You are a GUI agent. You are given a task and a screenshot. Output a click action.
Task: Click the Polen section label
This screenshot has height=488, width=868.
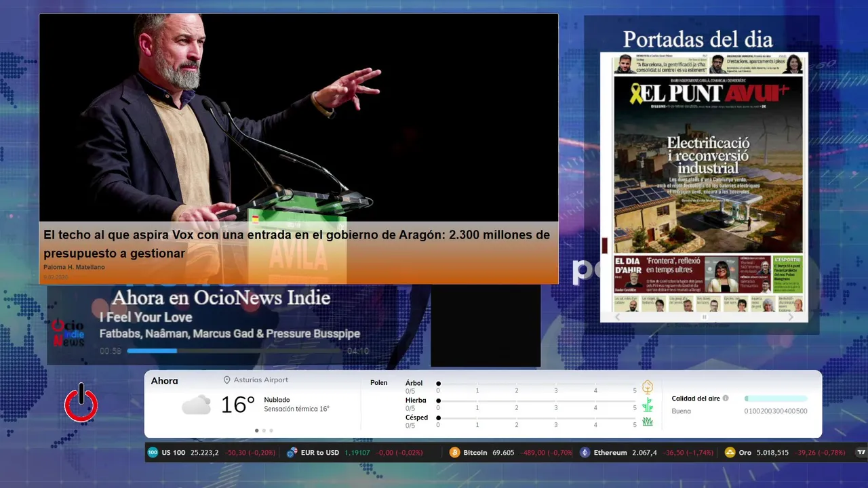[x=379, y=383]
